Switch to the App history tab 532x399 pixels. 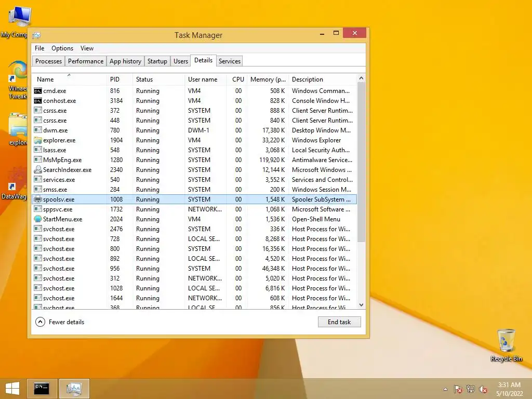pos(125,61)
